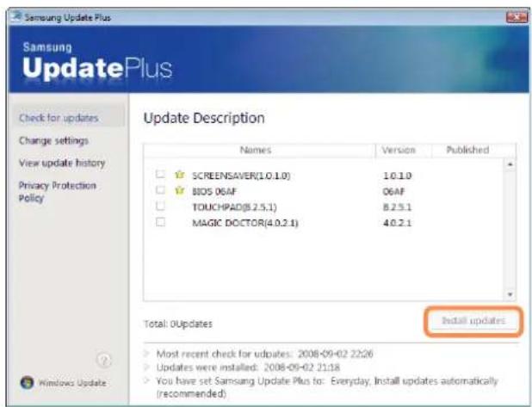Select the MAGIC DOCTOR(4.0.2.1) row name
The width and height of the screenshot is (532, 407).
pyautogui.click(x=245, y=223)
